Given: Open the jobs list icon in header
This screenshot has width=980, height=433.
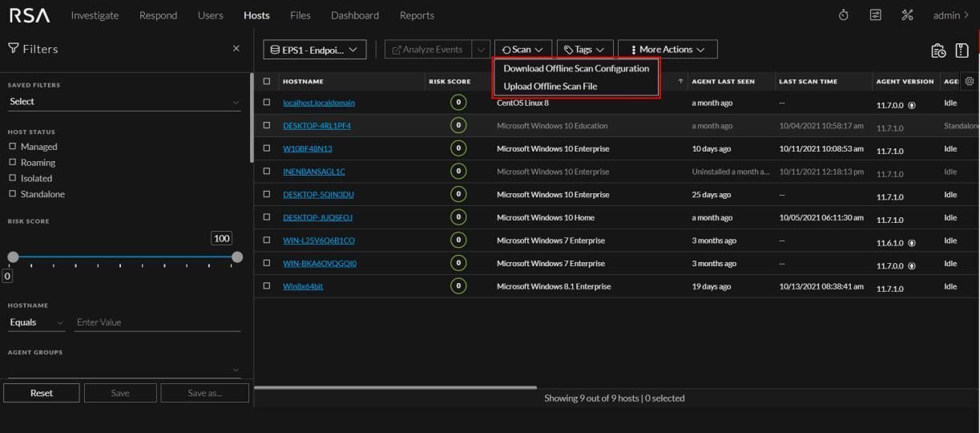Looking at the screenshot, I should coord(876,15).
